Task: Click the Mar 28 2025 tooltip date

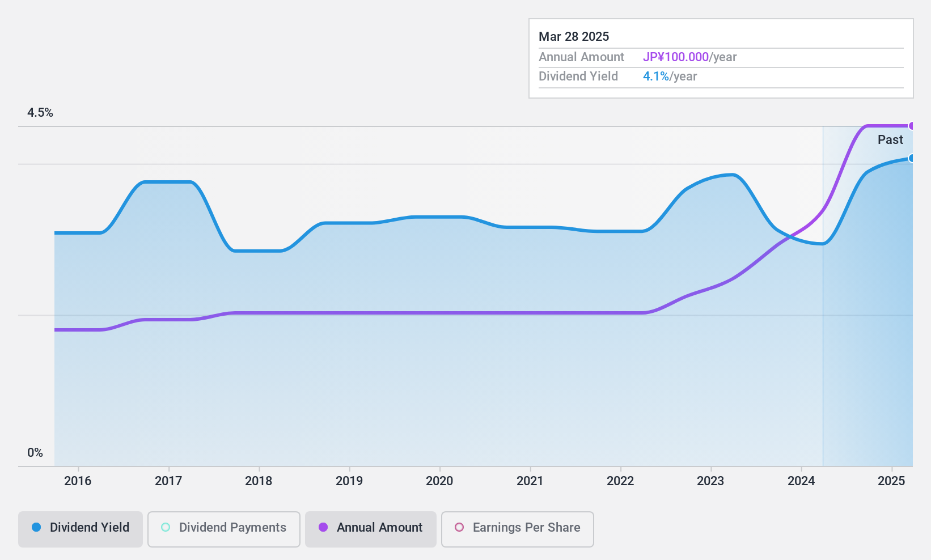Action: coord(574,36)
